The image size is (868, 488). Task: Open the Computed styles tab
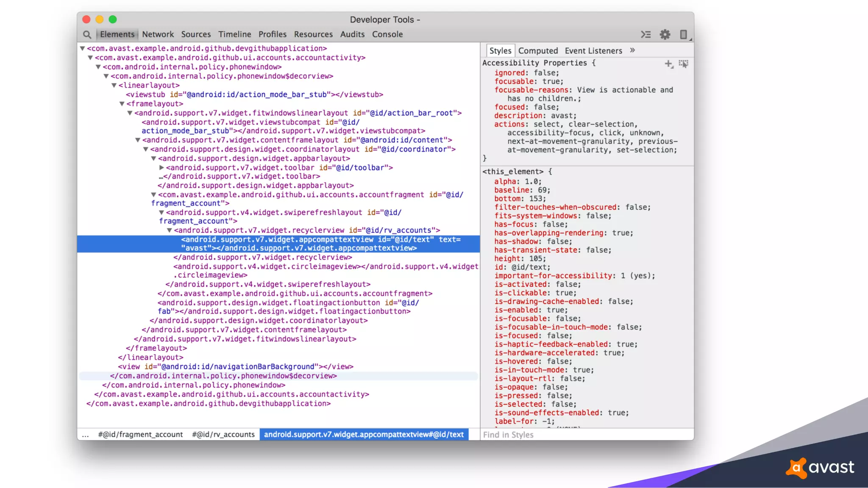tap(538, 51)
